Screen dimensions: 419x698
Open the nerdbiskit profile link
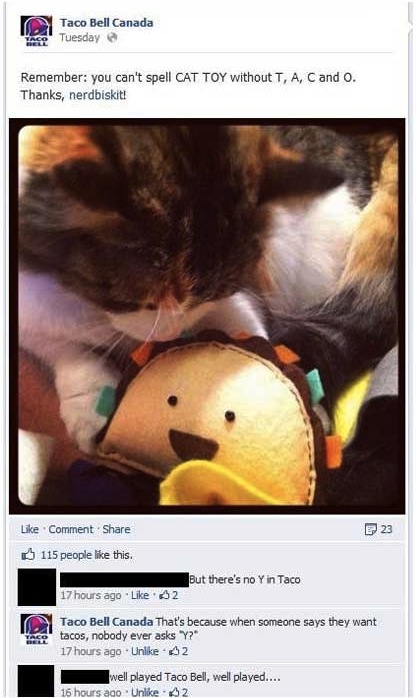[98, 95]
